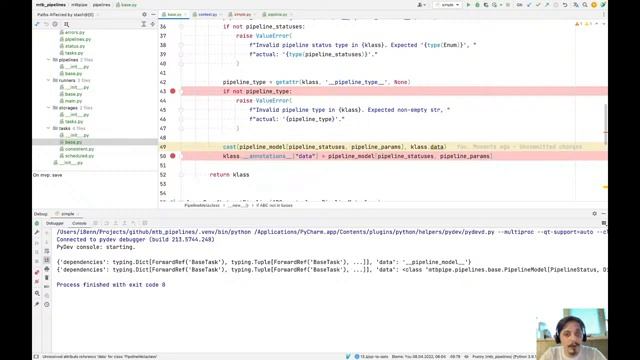The height and width of the screenshot is (360, 640).
Task: Click 'Process finished with exit code' console line
Action: click(x=111, y=284)
